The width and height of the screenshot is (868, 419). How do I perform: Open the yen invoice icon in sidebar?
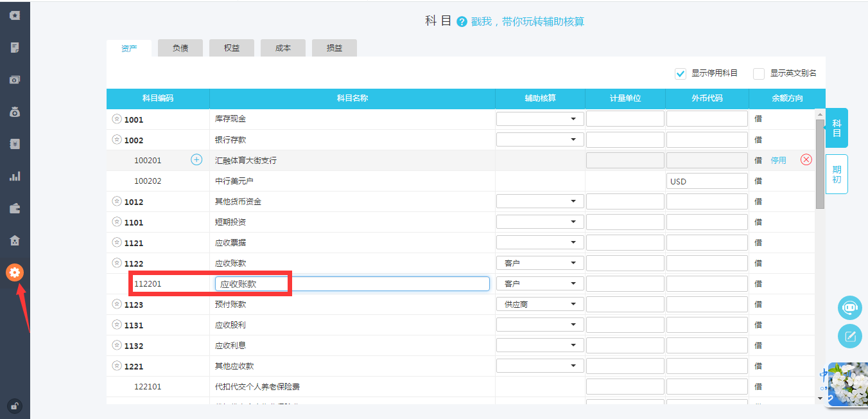[15, 144]
